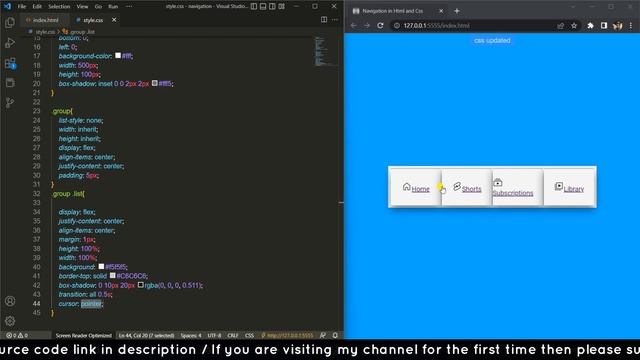Change language mode CSS in status bar

249,336
